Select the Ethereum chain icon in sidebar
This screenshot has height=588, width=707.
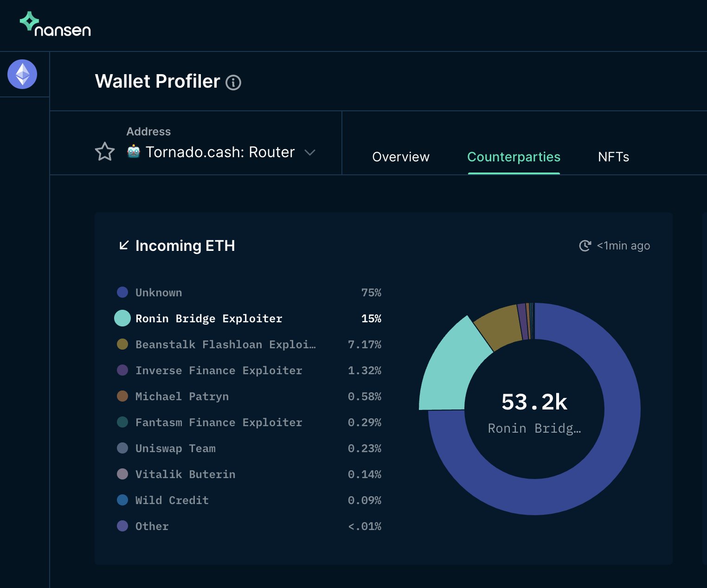[22, 74]
